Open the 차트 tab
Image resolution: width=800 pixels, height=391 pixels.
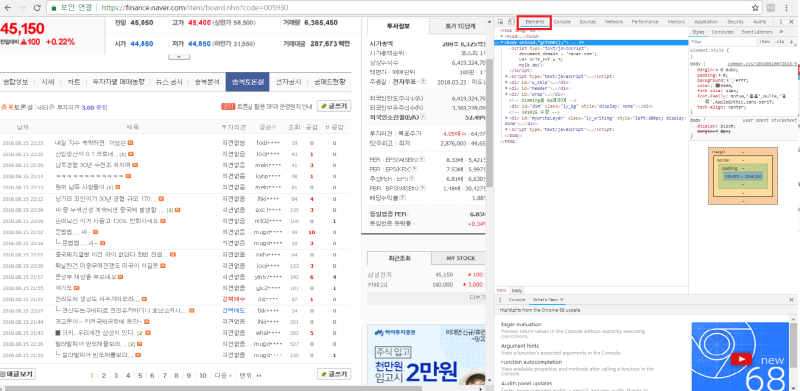click(x=73, y=82)
